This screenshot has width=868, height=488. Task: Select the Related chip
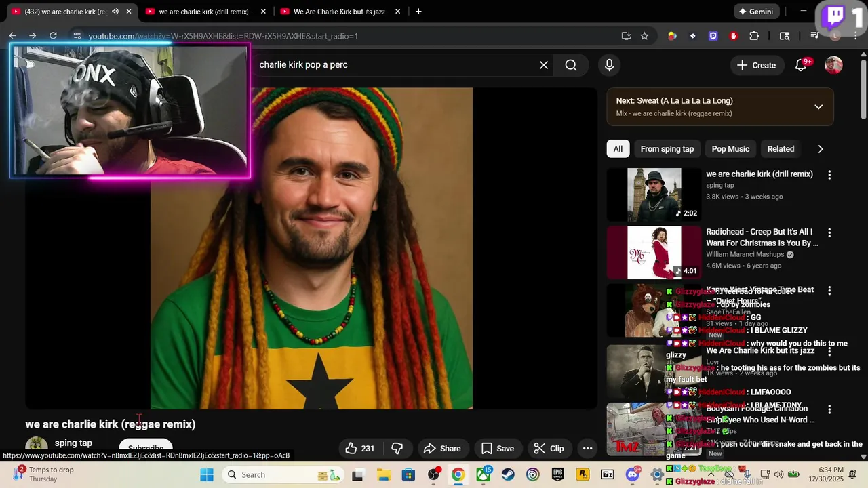[x=781, y=149]
